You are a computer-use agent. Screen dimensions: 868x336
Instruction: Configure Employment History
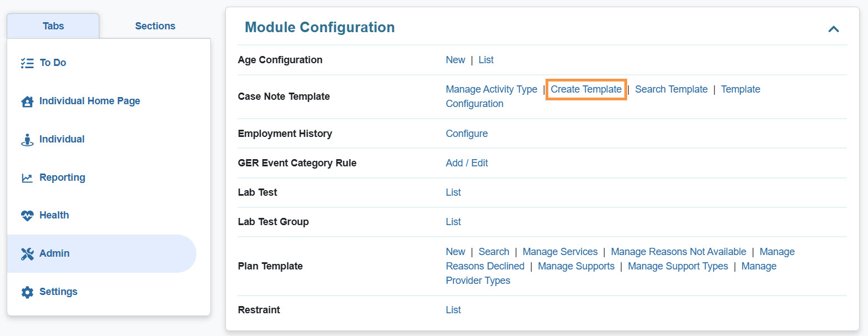(466, 134)
